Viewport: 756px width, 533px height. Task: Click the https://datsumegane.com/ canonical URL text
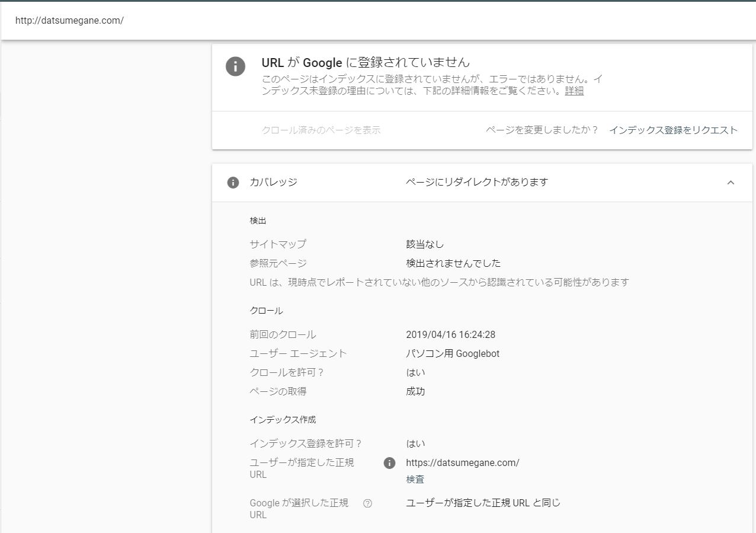463,462
